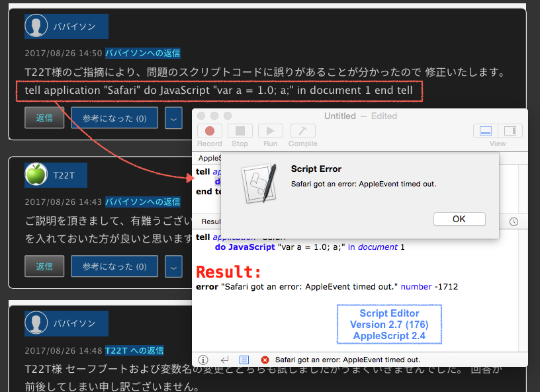Open the T22T green apple avatar

click(x=36, y=175)
